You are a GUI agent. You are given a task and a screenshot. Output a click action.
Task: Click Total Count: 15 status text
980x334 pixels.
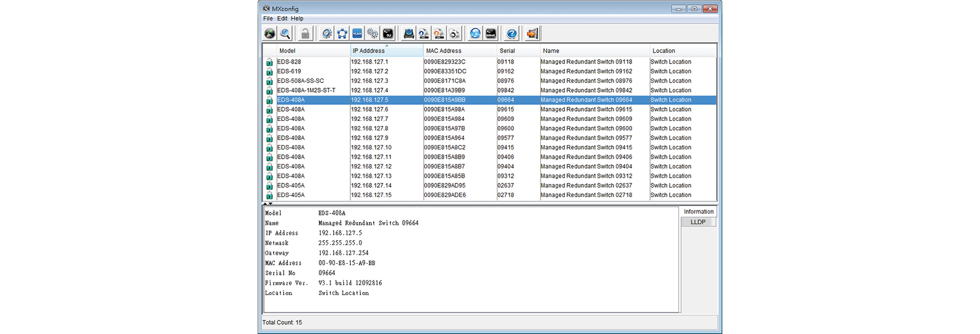(282, 322)
